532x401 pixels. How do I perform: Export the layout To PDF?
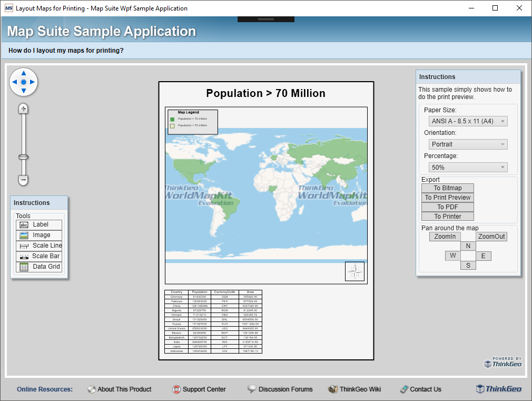(448, 207)
